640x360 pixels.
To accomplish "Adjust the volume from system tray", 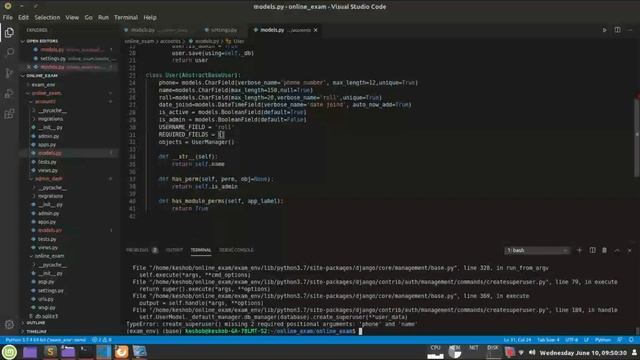I will [532, 352].
